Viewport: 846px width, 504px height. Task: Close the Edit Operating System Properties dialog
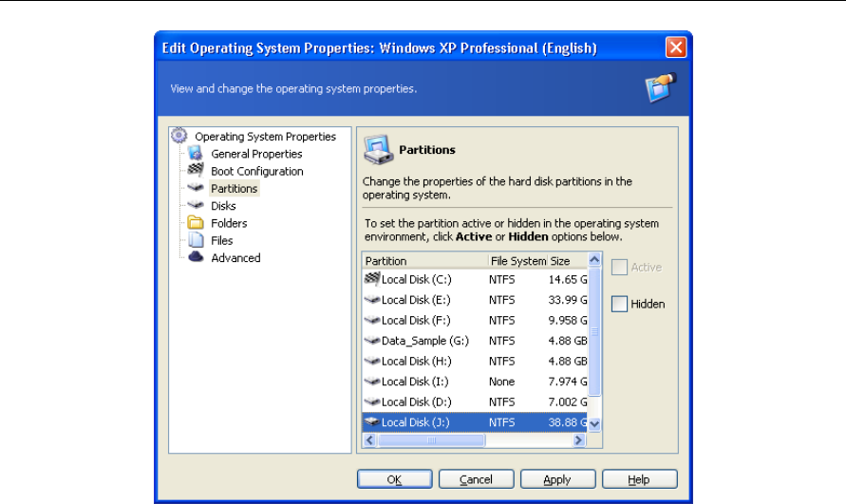click(x=675, y=47)
